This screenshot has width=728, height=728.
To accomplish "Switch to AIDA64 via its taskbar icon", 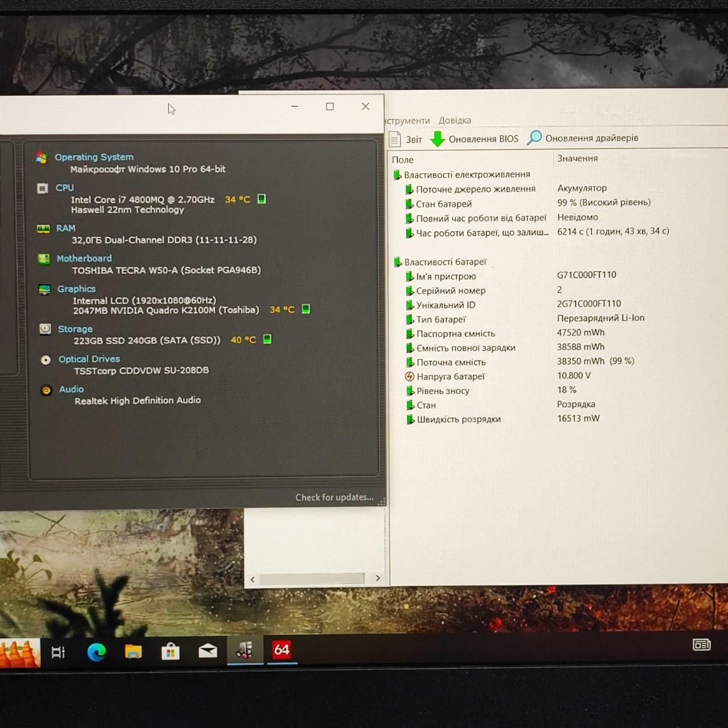I will pyautogui.click(x=282, y=650).
